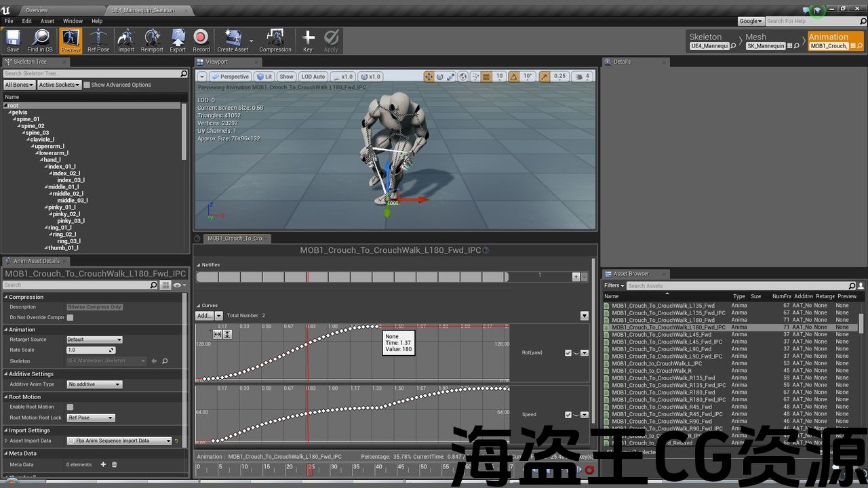Image resolution: width=868 pixels, height=488 pixels.
Task: Click the Reimport toolbar icon
Action: (152, 41)
